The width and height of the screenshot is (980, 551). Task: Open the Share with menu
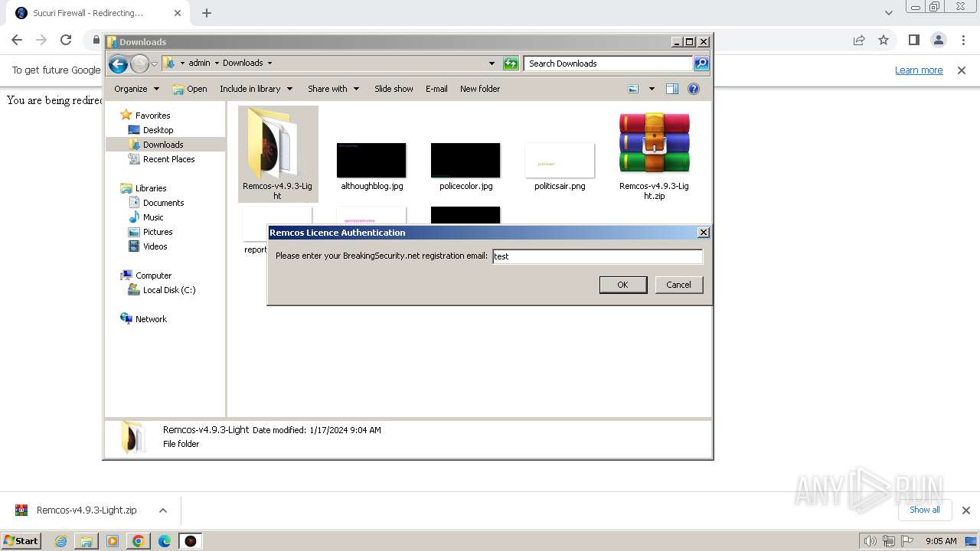point(333,89)
